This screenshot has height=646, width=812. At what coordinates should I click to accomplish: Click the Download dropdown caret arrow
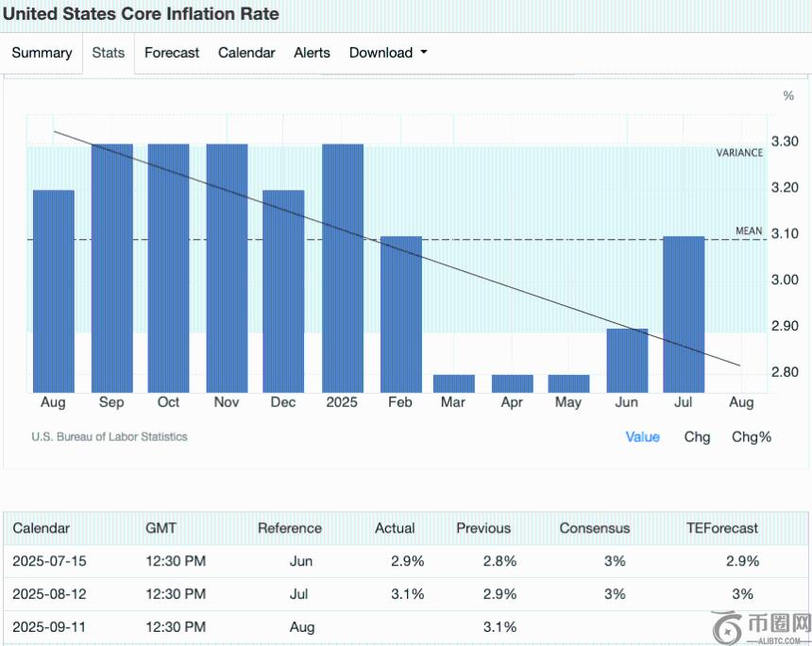[x=424, y=53]
